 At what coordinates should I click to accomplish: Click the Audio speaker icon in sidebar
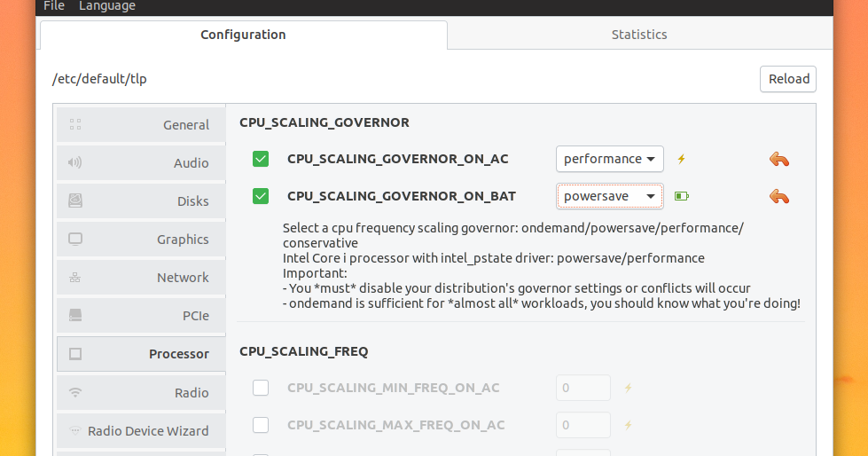coord(74,162)
